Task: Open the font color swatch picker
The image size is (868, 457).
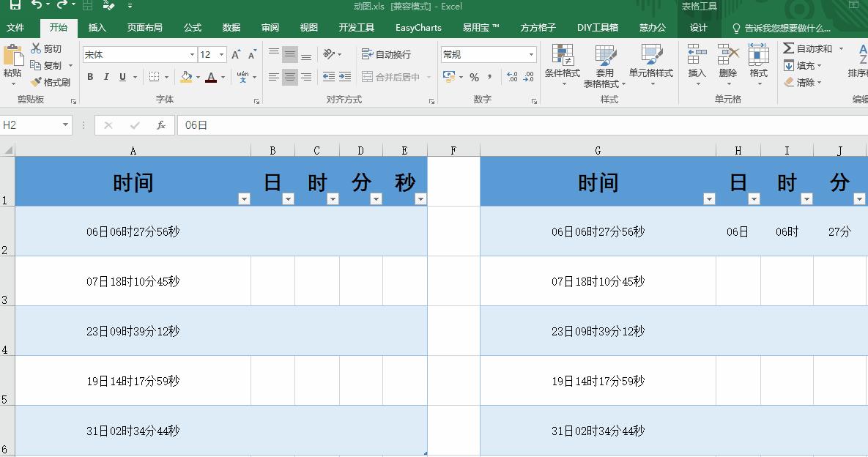Action: (x=221, y=77)
